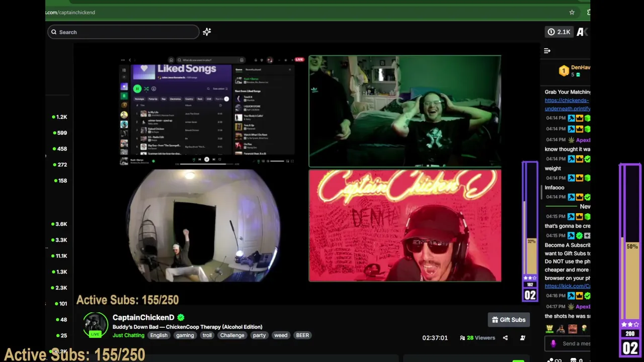The height and width of the screenshot is (362, 644).
Task: Click the Kick search field
Action: pyautogui.click(x=123, y=32)
